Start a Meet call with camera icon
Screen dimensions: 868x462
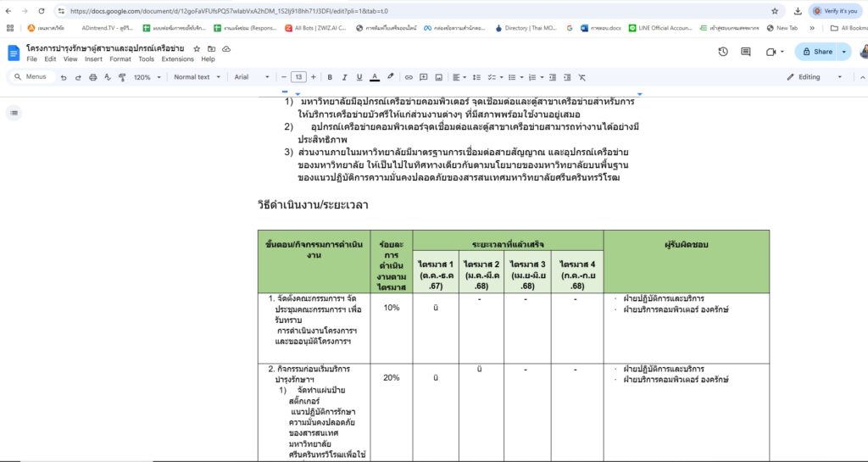pyautogui.click(x=771, y=52)
